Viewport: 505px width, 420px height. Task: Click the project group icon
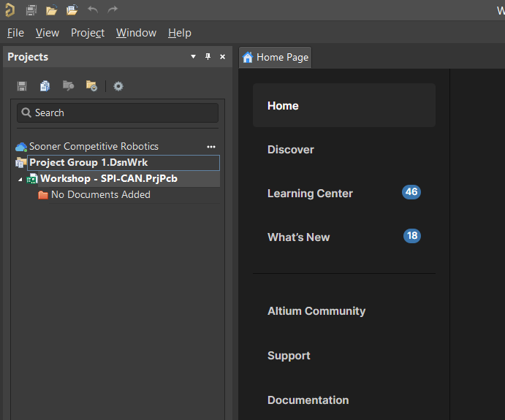pyautogui.click(x=21, y=163)
